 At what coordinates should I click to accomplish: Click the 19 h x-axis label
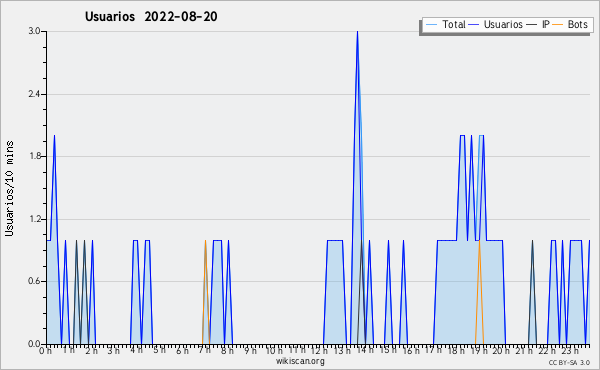click(x=480, y=350)
